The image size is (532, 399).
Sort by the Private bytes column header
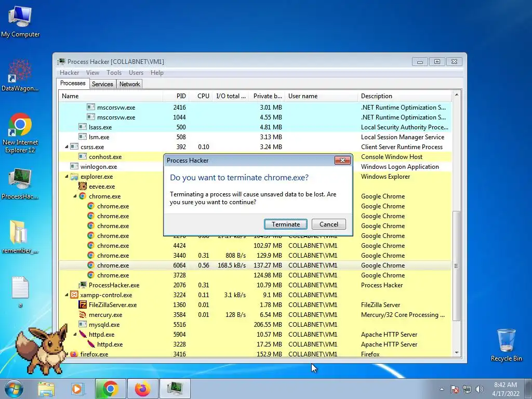click(267, 96)
